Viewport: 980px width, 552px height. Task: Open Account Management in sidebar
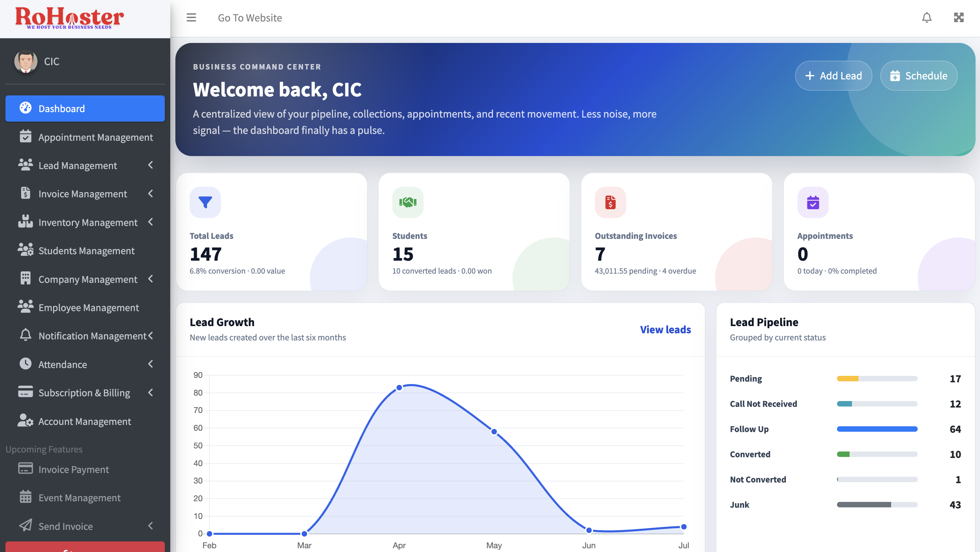pyautogui.click(x=85, y=421)
